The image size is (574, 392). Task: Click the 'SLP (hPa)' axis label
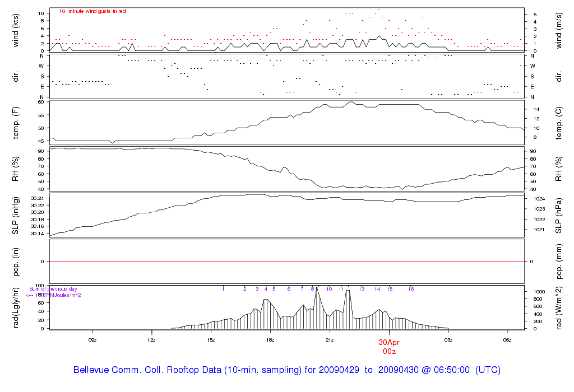tap(558, 216)
